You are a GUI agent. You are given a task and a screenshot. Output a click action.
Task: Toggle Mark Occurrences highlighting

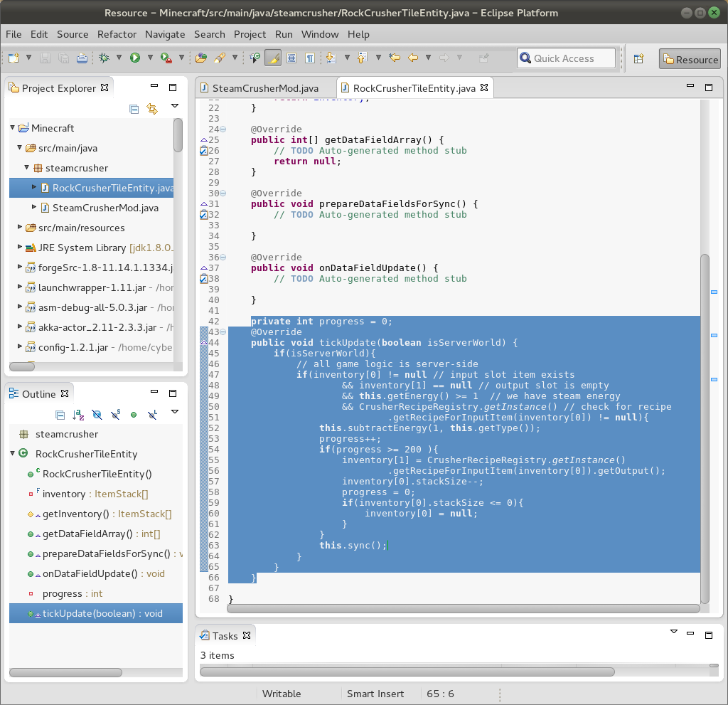coord(273,58)
